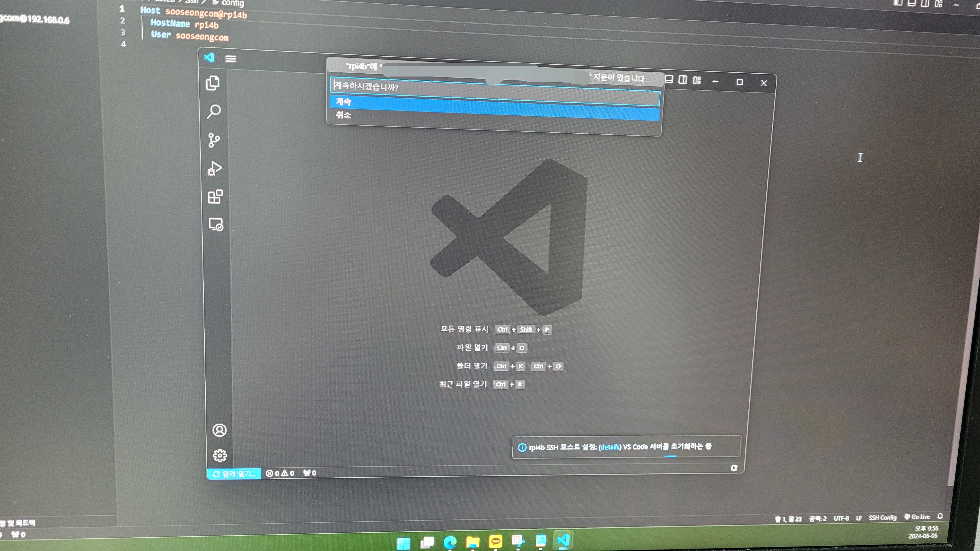Change language mode SSH Config

pos(882,517)
